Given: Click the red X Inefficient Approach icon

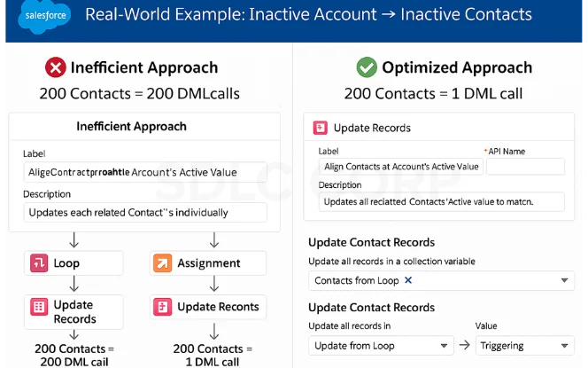Looking at the screenshot, I should 56,67.
